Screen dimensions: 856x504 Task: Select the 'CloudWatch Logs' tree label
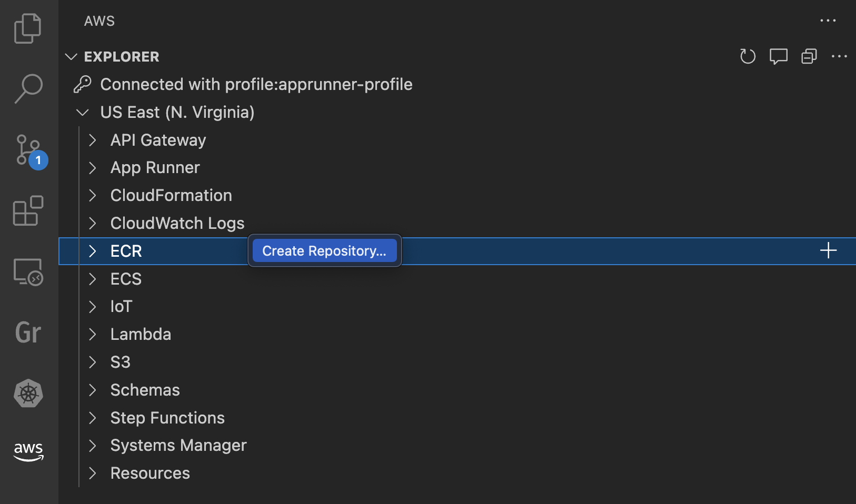tap(177, 223)
